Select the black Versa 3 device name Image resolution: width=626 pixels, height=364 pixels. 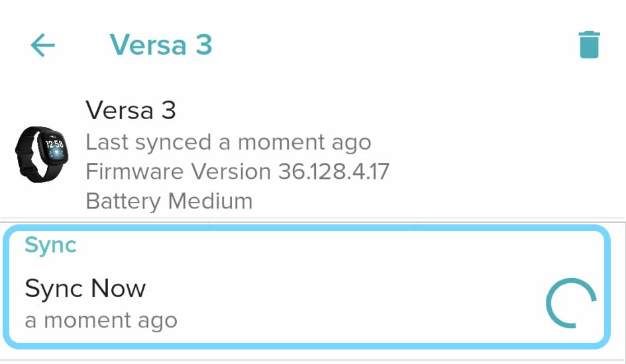130,110
